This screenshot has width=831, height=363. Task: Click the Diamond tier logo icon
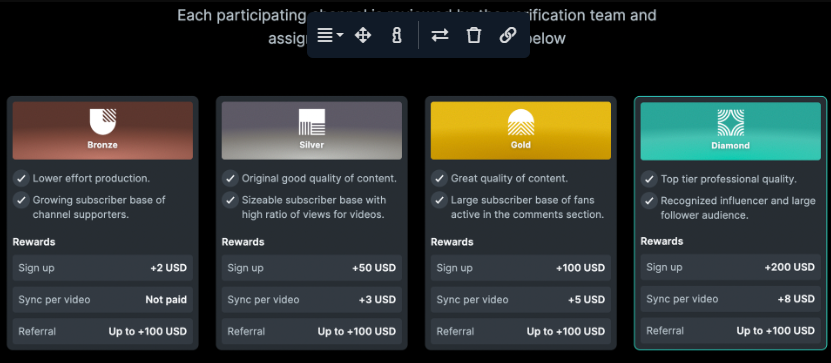pyautogui.click(x=730, y=122)
